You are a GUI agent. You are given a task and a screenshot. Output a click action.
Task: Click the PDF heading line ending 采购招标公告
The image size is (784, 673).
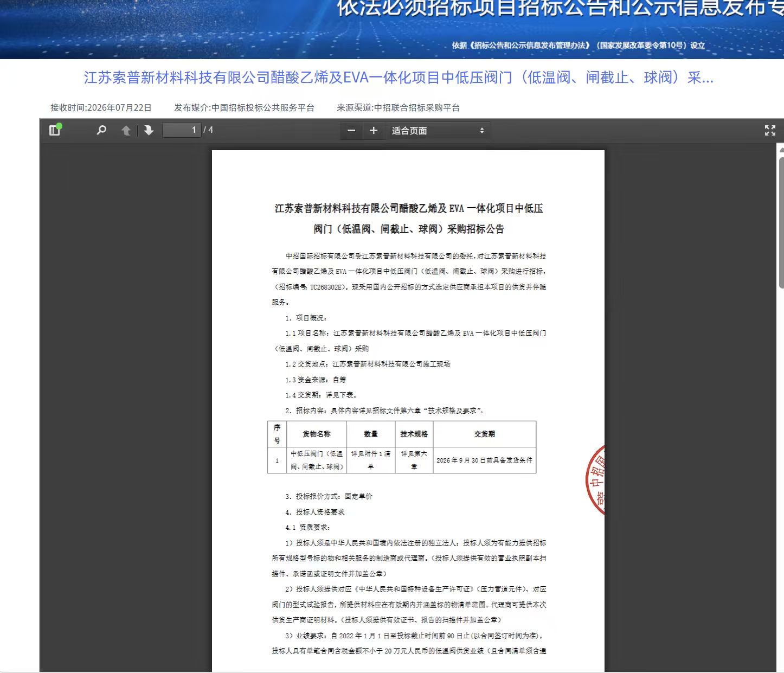[409, 229]
